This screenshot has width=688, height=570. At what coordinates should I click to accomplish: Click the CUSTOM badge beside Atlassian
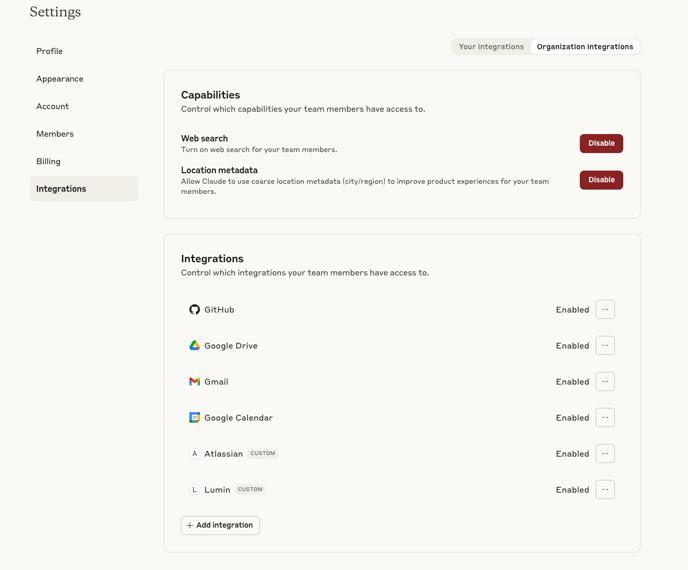point(263,453)
